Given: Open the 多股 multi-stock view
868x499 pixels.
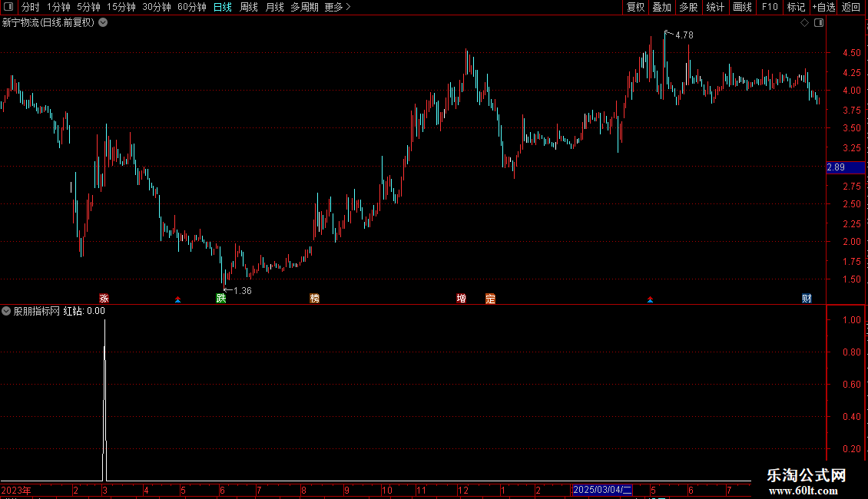Looking at the screenshot, I should [688, 7].
